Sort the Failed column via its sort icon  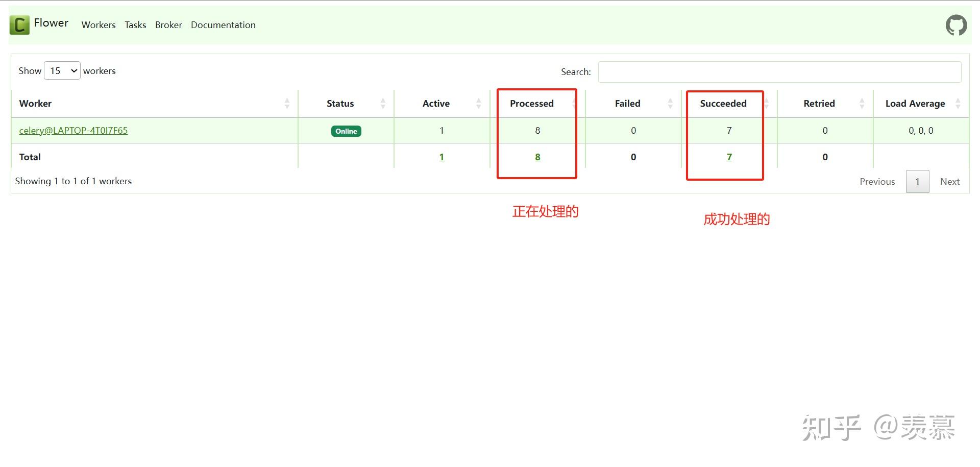(x=670, y=103)
